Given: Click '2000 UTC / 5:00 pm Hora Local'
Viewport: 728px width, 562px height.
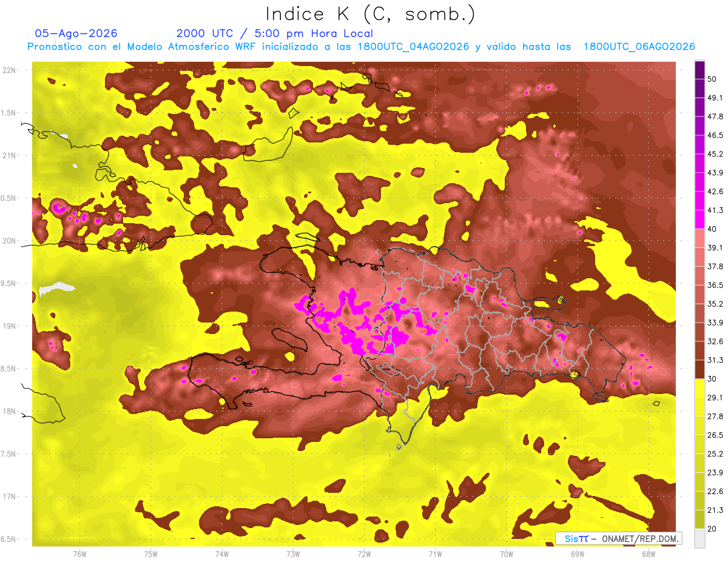Looking at the screenshot, I should pos(275,33).
